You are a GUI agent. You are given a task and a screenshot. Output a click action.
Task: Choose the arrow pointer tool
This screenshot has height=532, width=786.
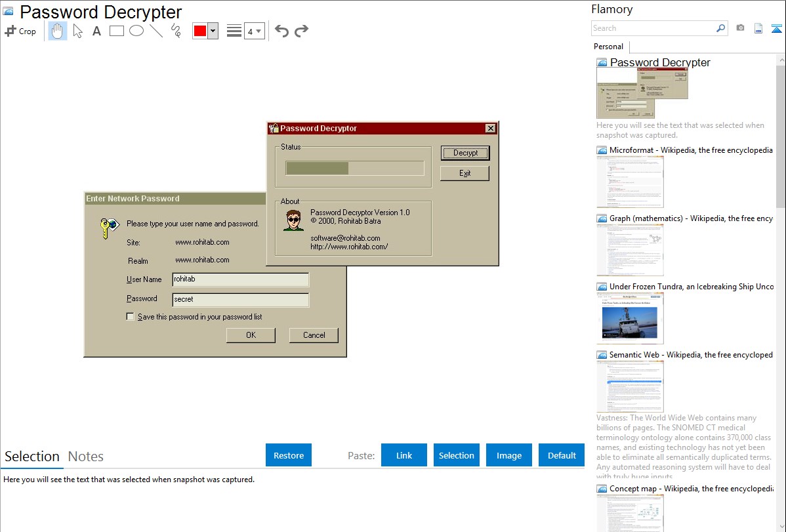coord(77,31)
